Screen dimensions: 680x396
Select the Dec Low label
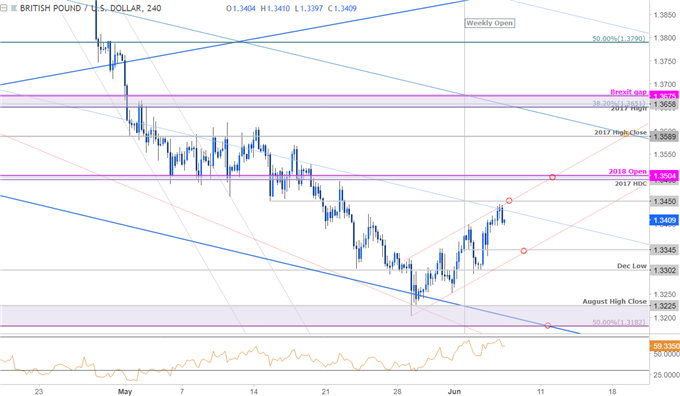click(632, 266)
